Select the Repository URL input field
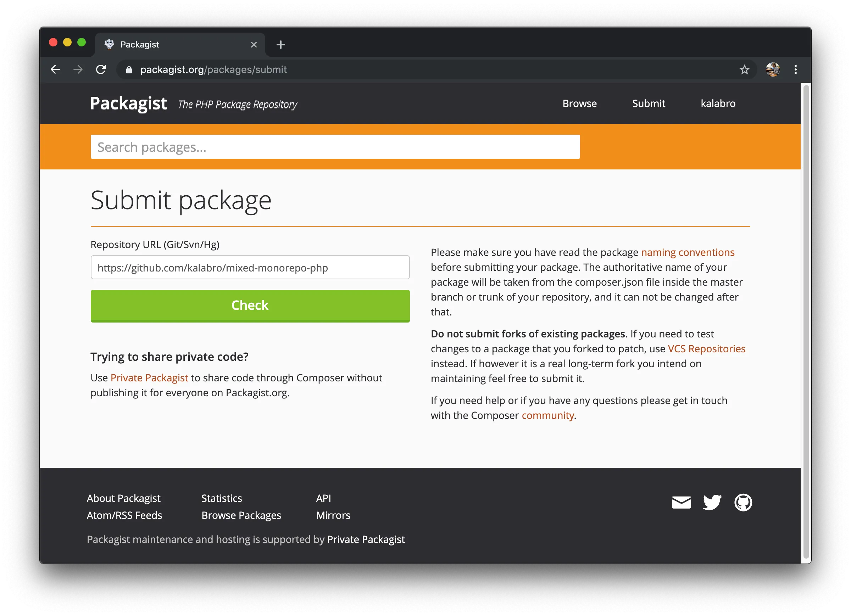Screen dimensions: 851x616 pos(250,268)
